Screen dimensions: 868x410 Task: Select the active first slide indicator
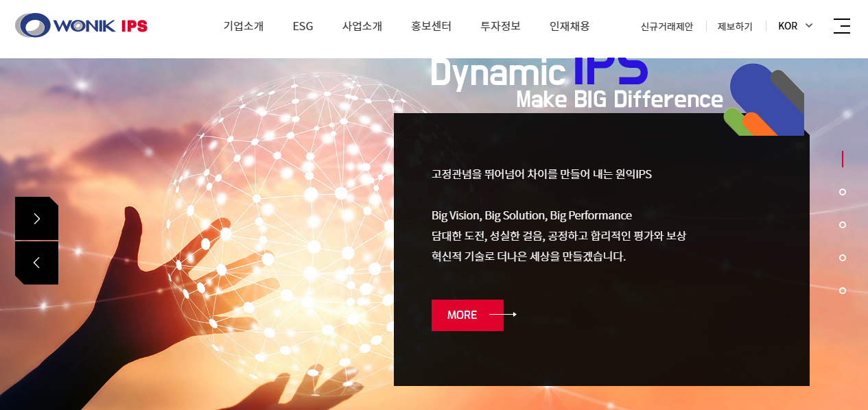tap(843, 159)
